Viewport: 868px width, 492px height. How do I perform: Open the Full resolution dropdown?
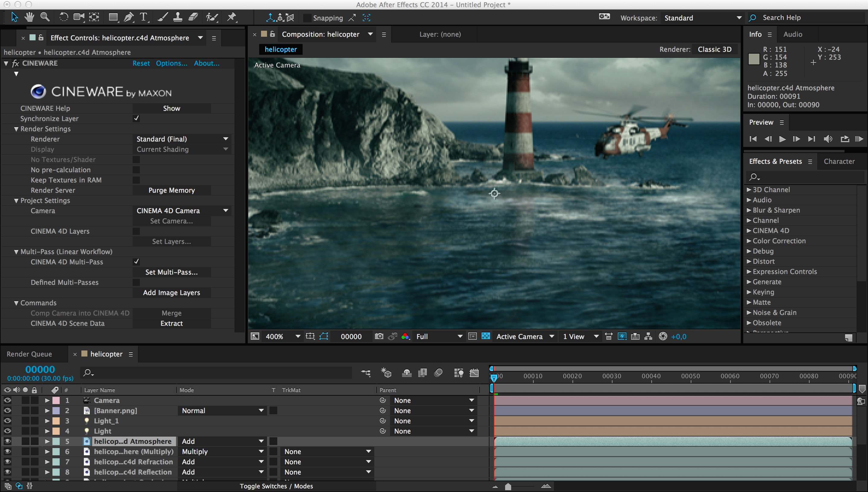coord(439,337)
